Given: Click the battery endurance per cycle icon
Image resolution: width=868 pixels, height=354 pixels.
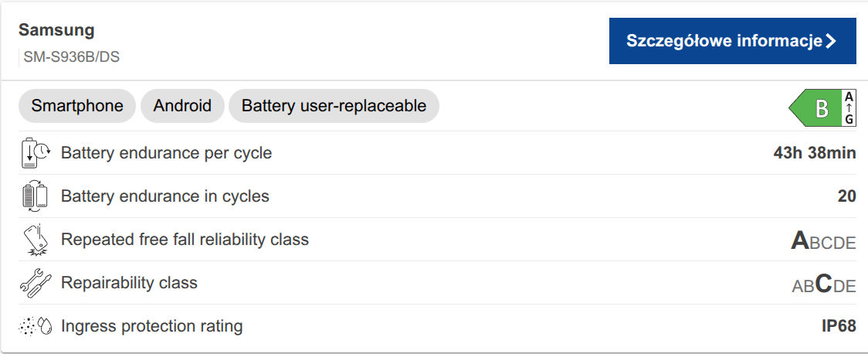Looking at the screenshot, I should coord(36,153).
